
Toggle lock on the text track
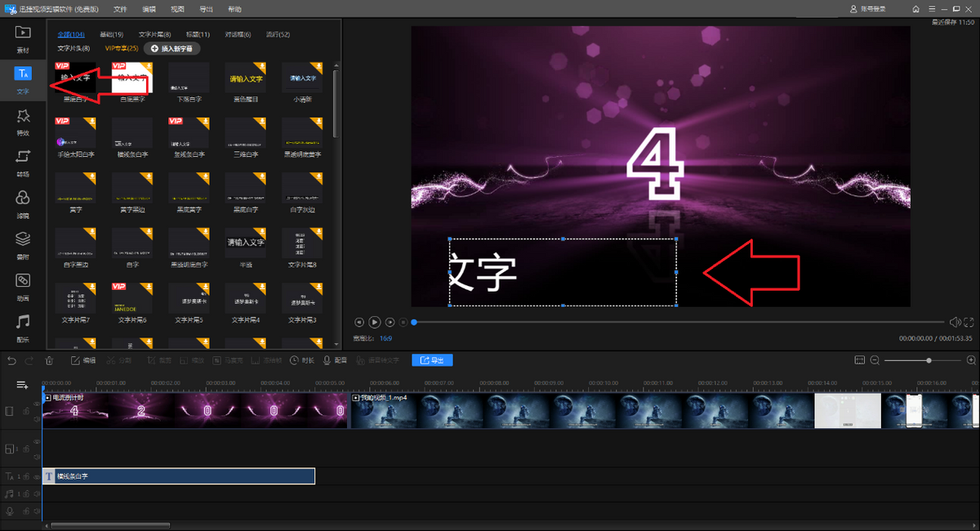tap(27, 475)
